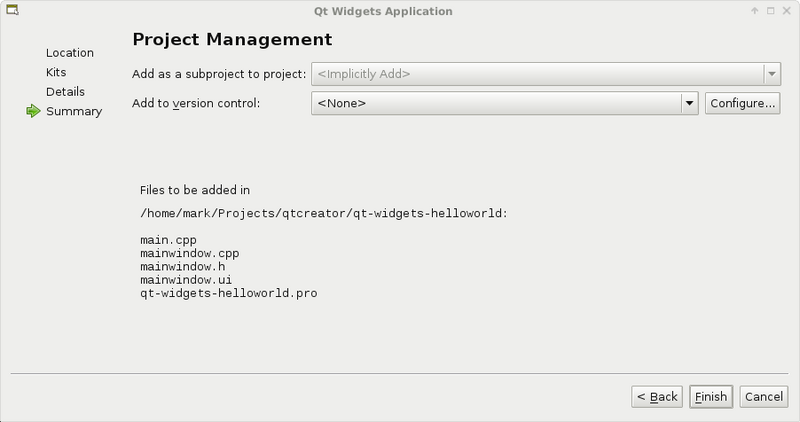Open the Configure... version control settings
This screenshot has height=422, width=800.
(742, 103)
